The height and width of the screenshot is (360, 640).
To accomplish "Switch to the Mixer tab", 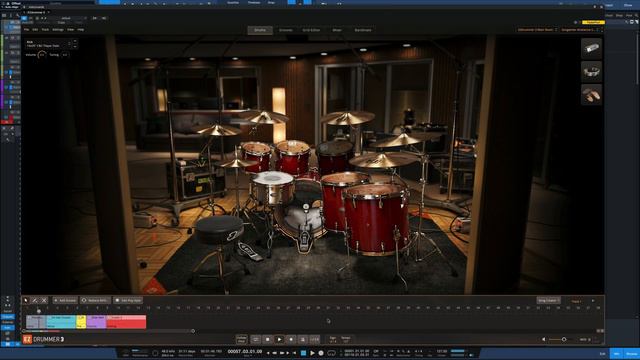I will pos(337,30).
